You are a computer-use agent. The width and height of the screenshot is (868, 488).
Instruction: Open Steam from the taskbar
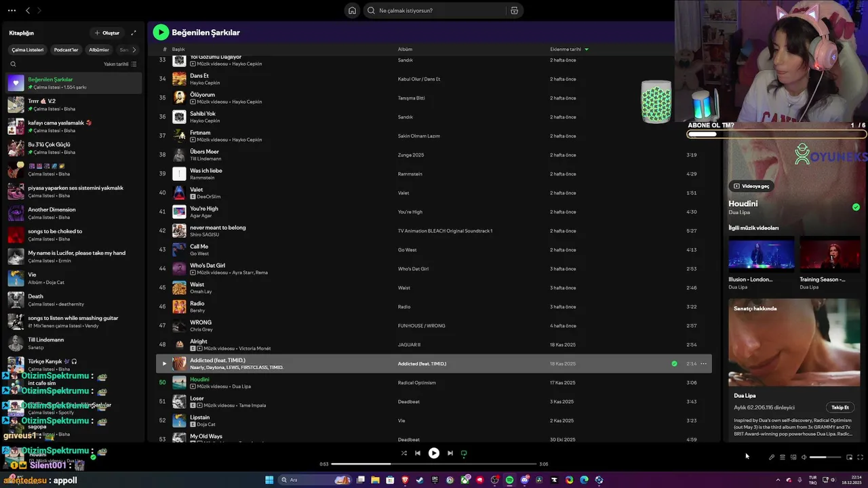tap(420, 480)
